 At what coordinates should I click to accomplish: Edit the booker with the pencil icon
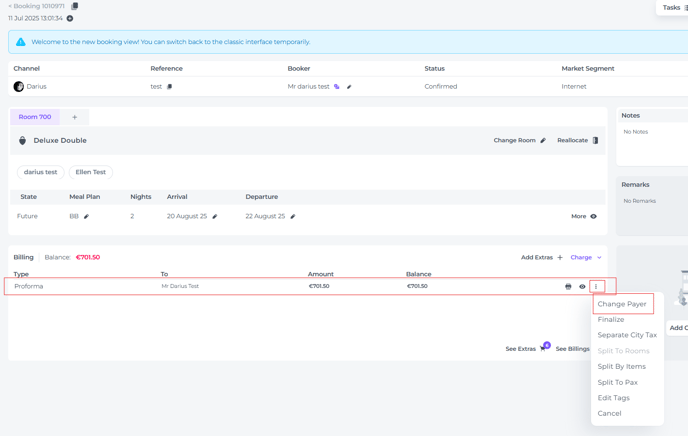pos(349,87)
